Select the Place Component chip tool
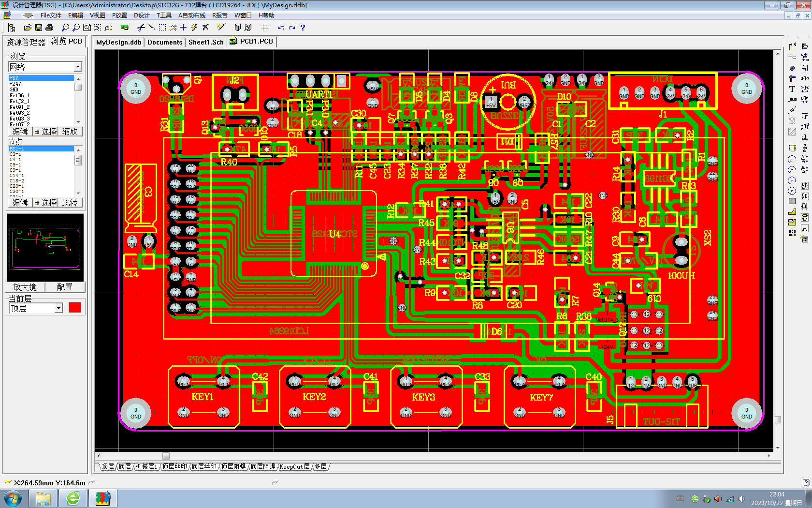This screenshot has width=812, height=508. click(x=792, y=148)
